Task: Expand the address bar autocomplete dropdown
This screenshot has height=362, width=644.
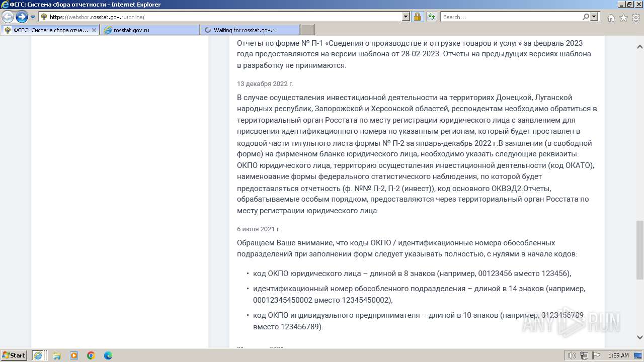Action: (x=406, y=17)
